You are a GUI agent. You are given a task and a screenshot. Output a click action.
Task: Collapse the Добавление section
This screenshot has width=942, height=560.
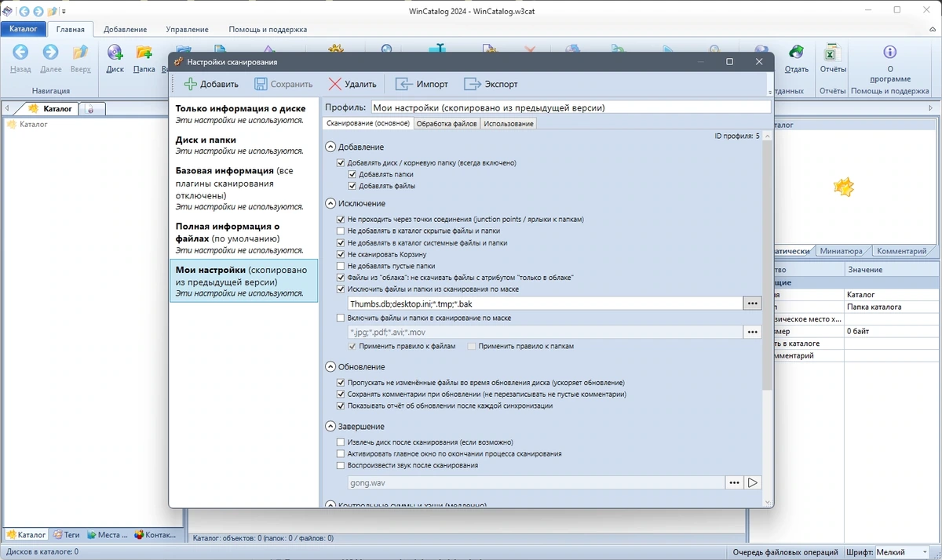(330, 147)
